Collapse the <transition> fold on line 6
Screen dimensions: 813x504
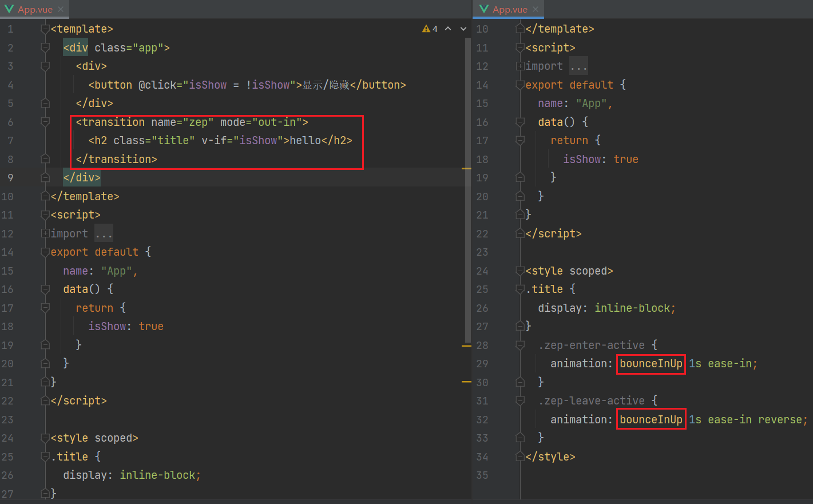pyautogui.click(x=45, y=122)
